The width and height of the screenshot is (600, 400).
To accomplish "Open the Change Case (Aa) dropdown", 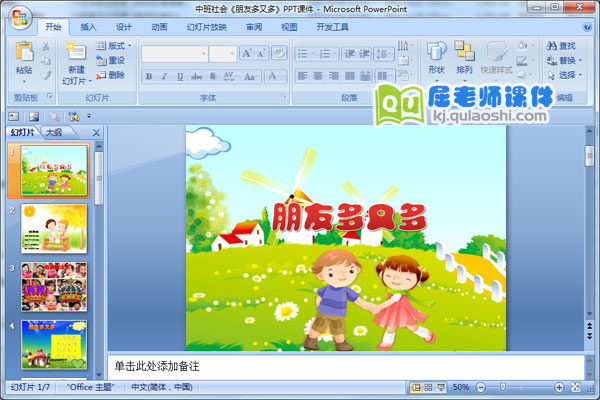I will (252, 77).
